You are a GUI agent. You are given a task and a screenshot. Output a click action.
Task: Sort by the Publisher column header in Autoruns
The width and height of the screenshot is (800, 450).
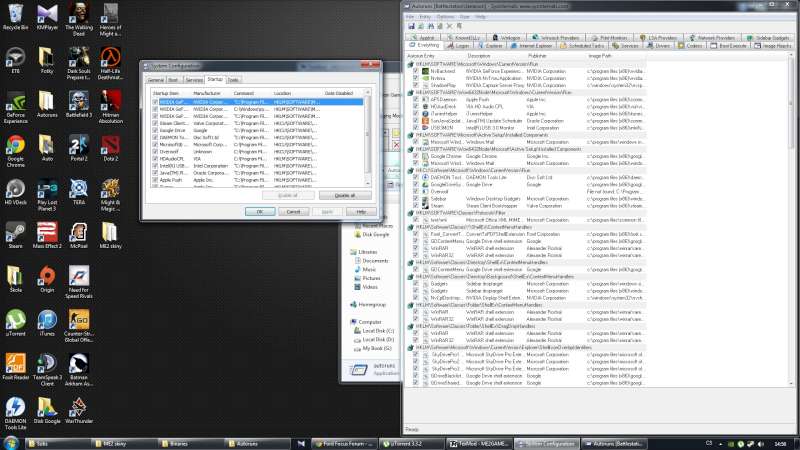pyautogui.click(x=536, y=55)
